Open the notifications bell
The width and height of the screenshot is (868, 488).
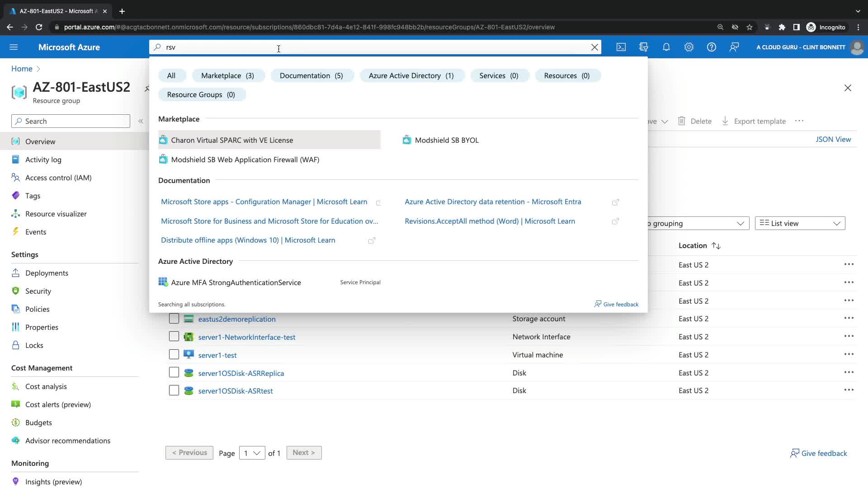666,47
